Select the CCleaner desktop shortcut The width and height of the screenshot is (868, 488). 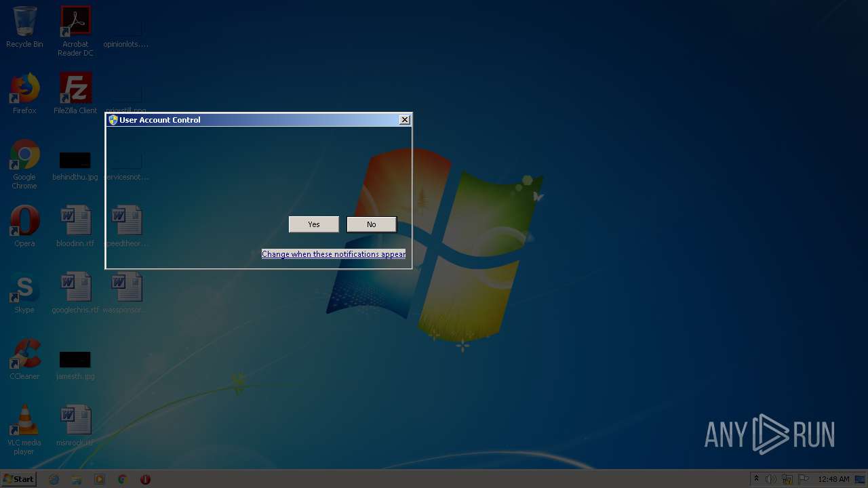[24, 359]
